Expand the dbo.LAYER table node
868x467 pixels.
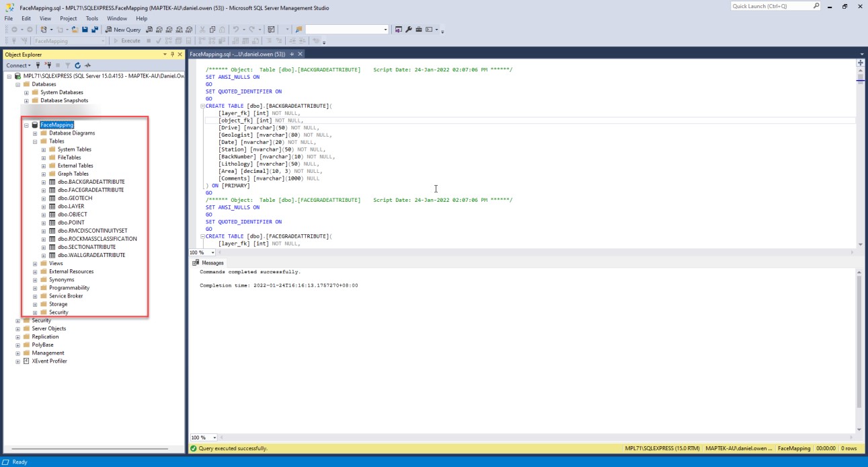pos(44,207)
